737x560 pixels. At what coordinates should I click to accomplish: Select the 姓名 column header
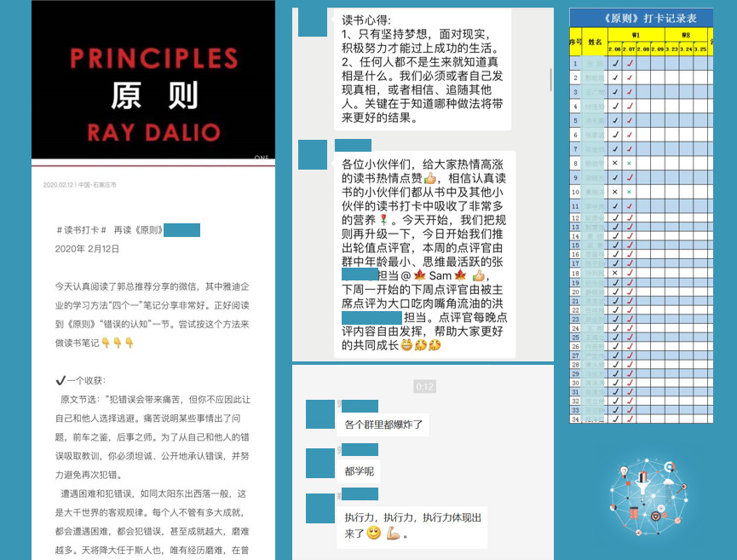(594, 41)
